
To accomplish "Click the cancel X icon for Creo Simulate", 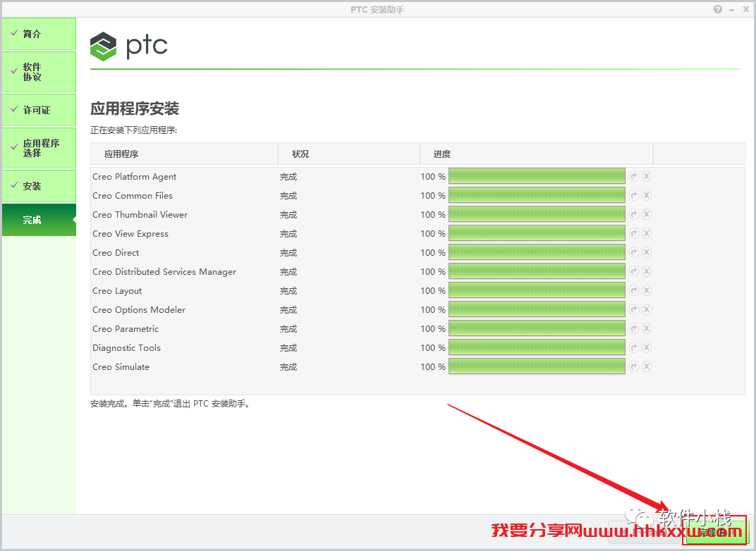I will [x=647, y=366].
